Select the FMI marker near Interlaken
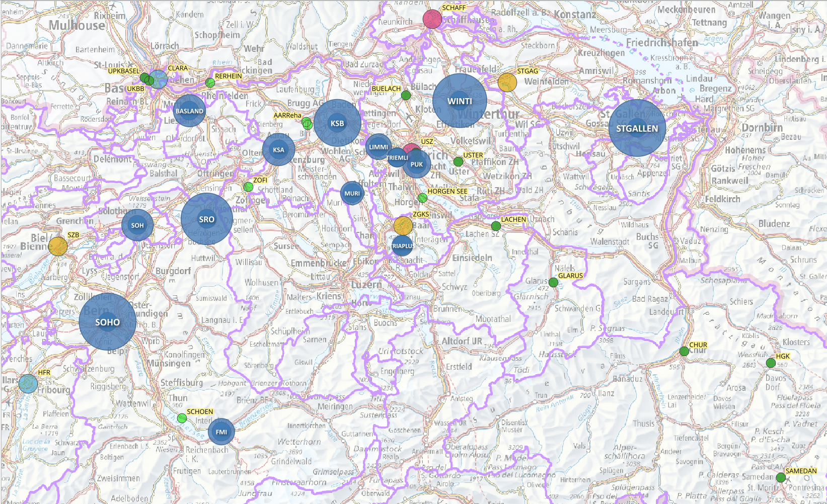 221,432
